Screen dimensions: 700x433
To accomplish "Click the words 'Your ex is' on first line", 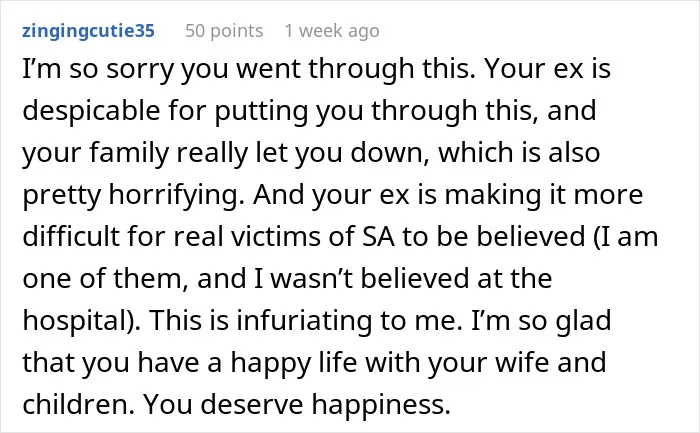I will pyautogui.click(x=548, y=70).
